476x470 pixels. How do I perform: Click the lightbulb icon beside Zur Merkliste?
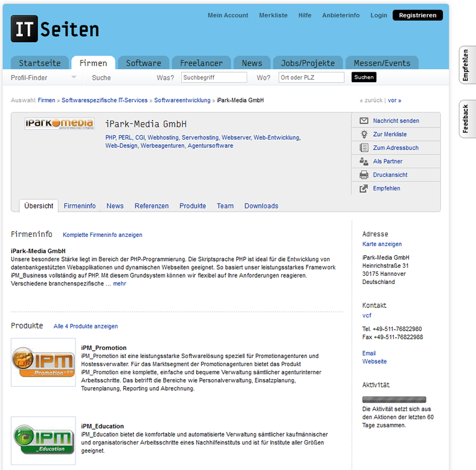pos(363,134)
